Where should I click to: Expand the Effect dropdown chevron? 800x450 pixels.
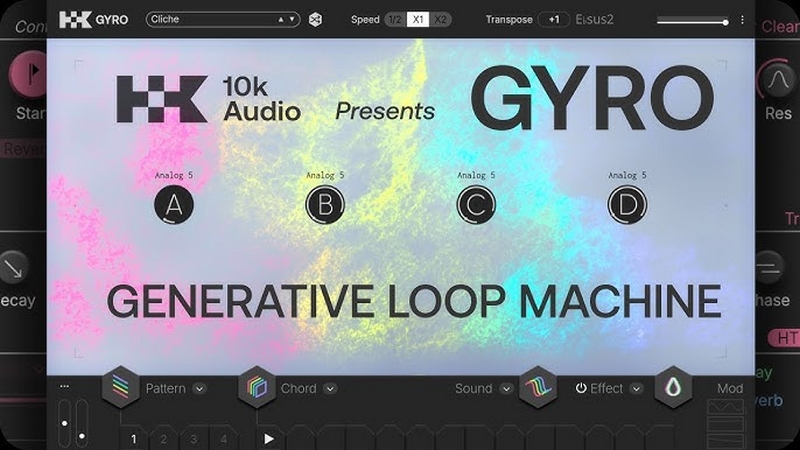click(x=636, y=389)
